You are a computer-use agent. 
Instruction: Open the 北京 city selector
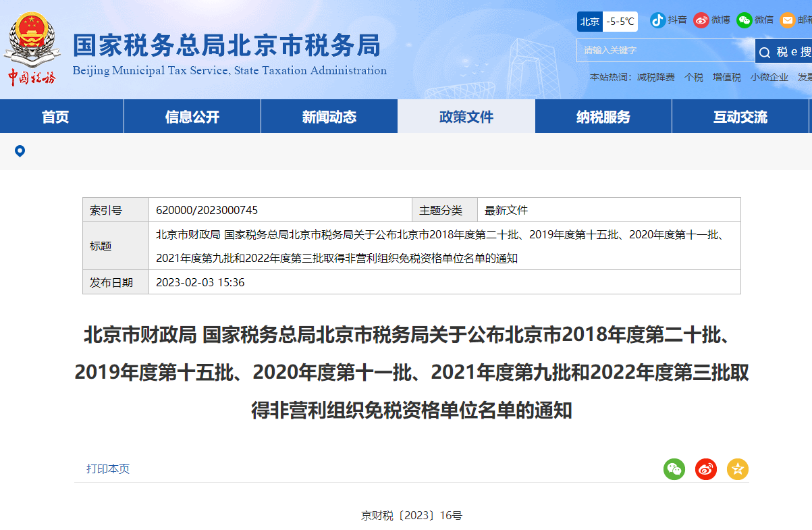pyautogui.click(x=589, y=22)
